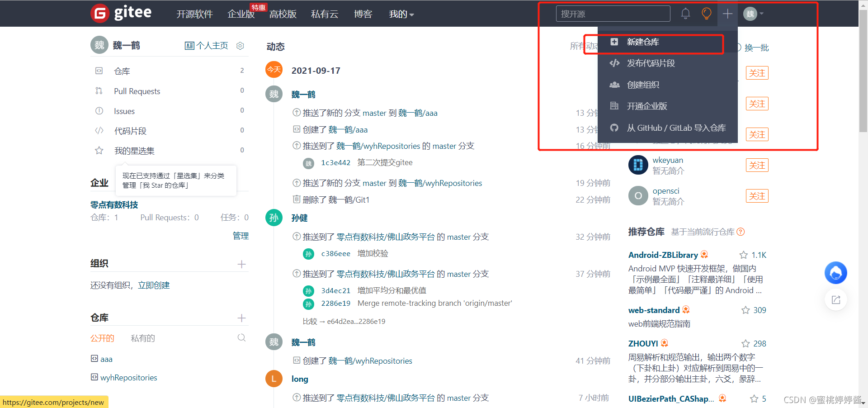Click the 孙 avatar in the activity feed
Viewport: 868px width, 408px height.
pyautogui.click(x=274, y=218)
